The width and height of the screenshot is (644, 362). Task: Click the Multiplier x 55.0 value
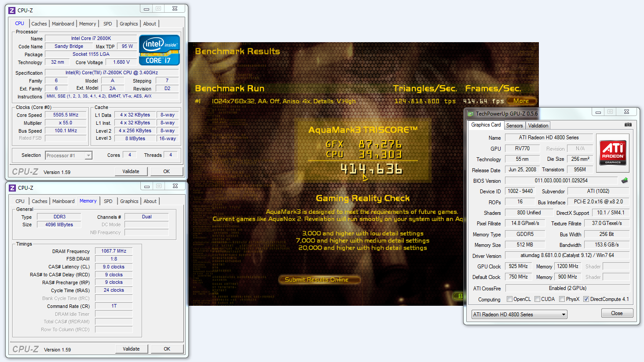[66, 123]
